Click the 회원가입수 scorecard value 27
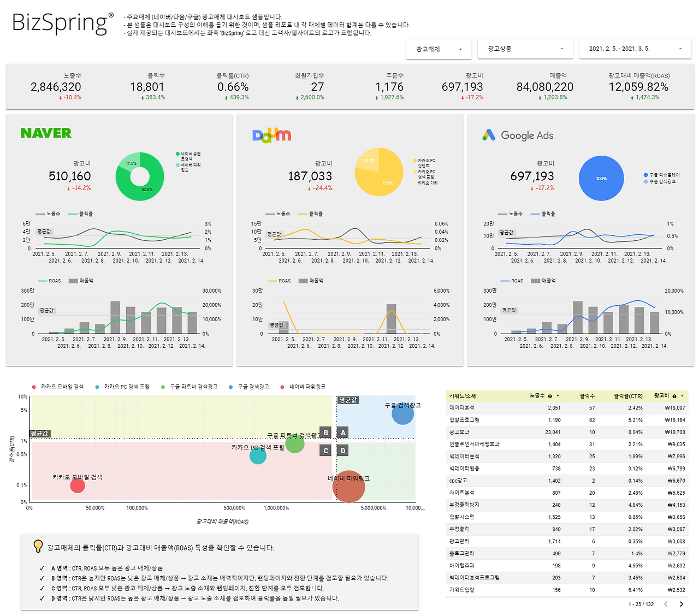 pyautogui.click(x=317, y=87)
